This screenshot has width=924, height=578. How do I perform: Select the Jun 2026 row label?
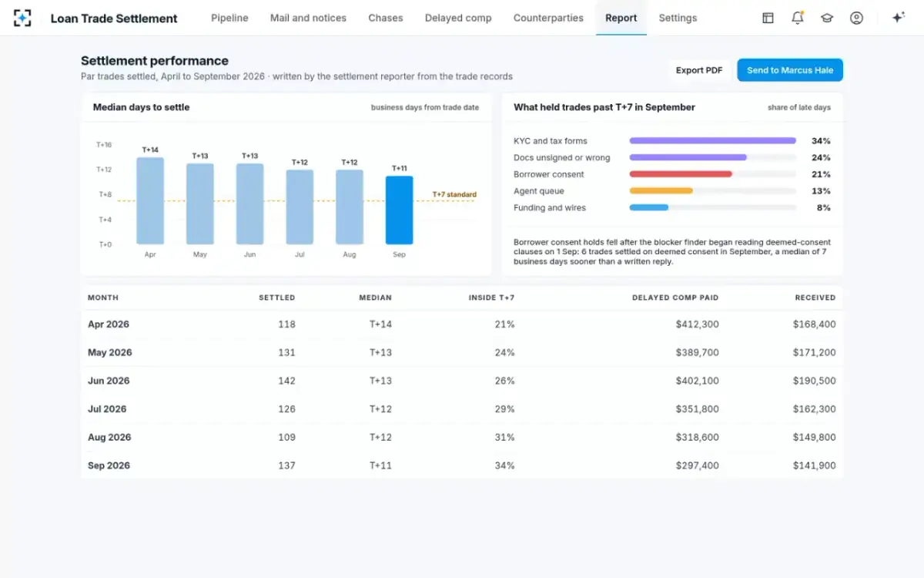click(x=109, y=381)
